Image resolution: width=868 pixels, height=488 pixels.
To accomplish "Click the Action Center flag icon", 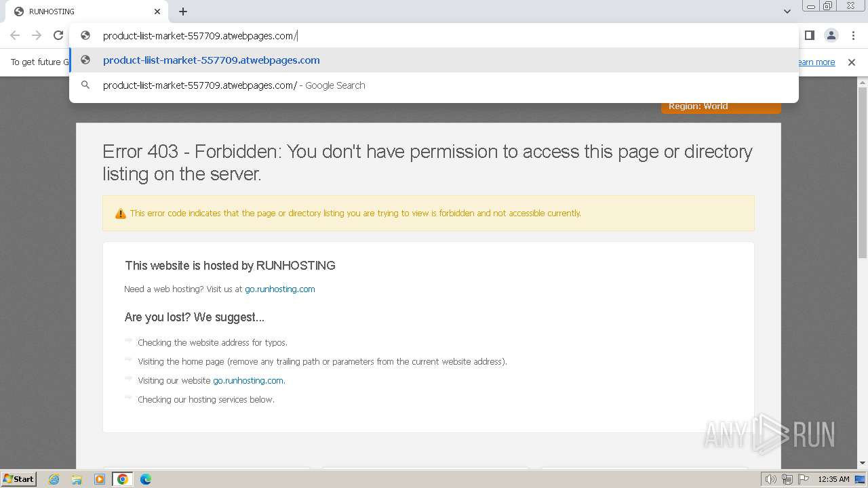I will pos(804,479).
